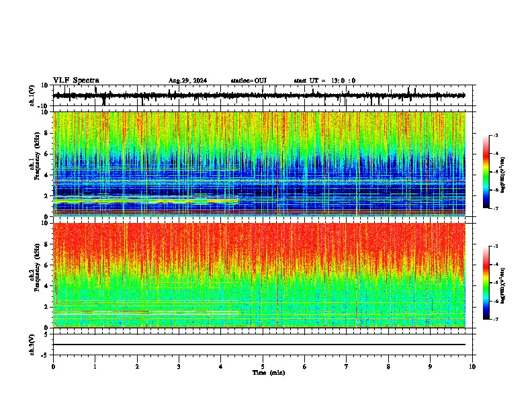
Task: Click the ch.1 spectrogram color scale bar
Action: (x=486, y=172)
